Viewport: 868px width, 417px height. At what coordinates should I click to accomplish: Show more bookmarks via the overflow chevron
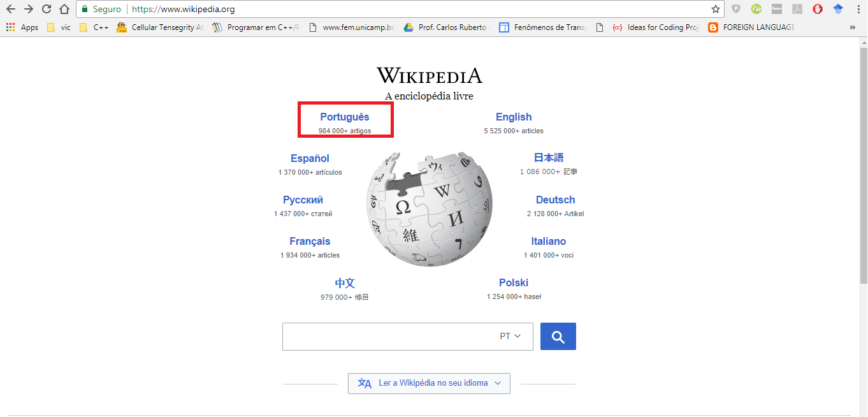853,27
